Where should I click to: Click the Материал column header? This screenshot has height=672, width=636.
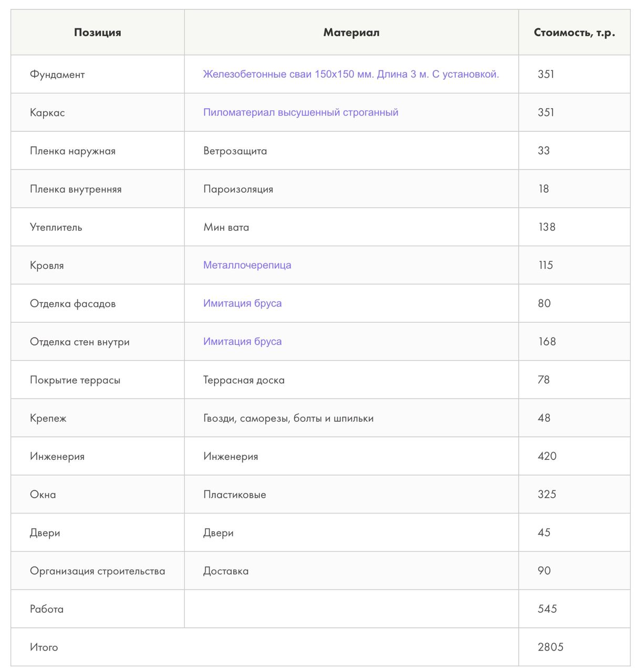point(351,33)
